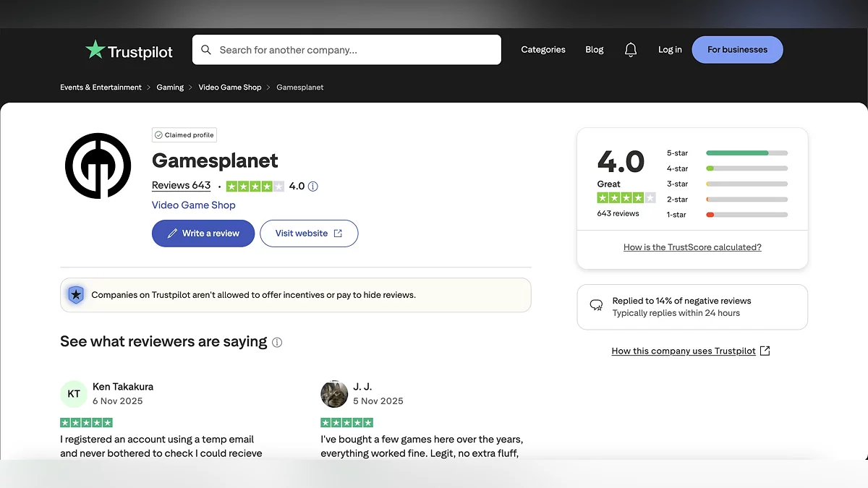Click the Trustpilot logo
This screenshot has height=488, width=868.
click(x=129, y=50)
